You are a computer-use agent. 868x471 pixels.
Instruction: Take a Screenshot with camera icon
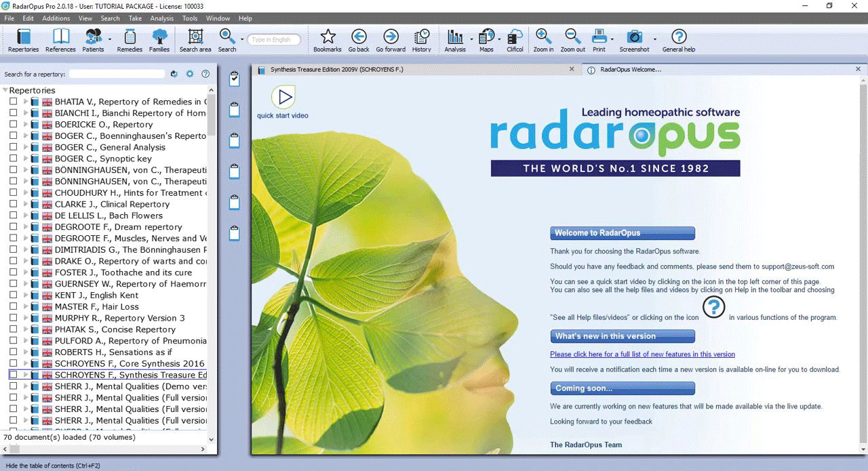click(634, 40)
